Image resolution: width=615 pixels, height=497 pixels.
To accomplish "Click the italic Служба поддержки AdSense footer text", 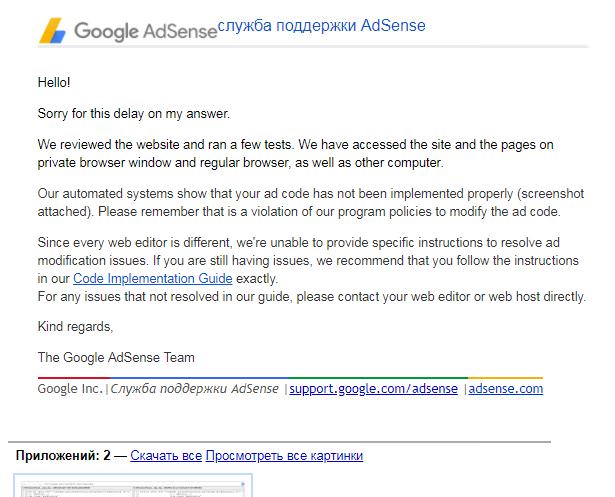I will (196, 389).
